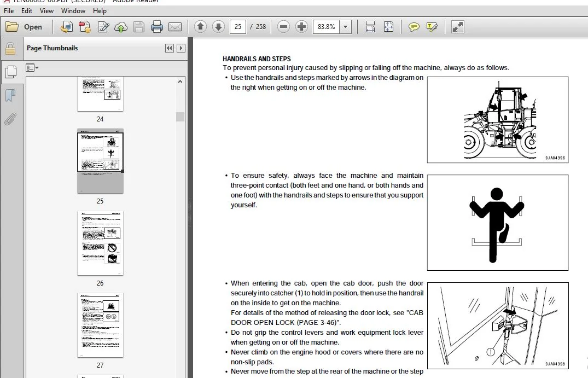Collapse the navigation pane double-arrow
The width and height of the screenshot is (588, 378).
[170, 48]
